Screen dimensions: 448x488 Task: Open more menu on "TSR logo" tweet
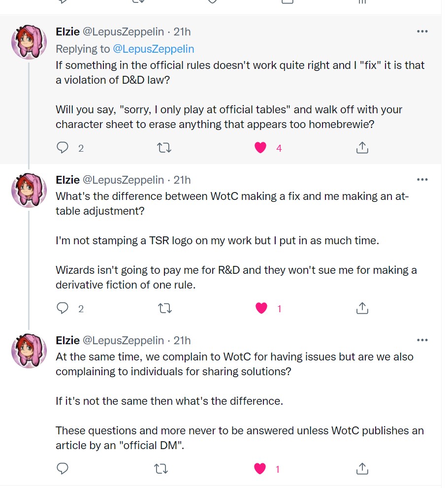[422, 179]
